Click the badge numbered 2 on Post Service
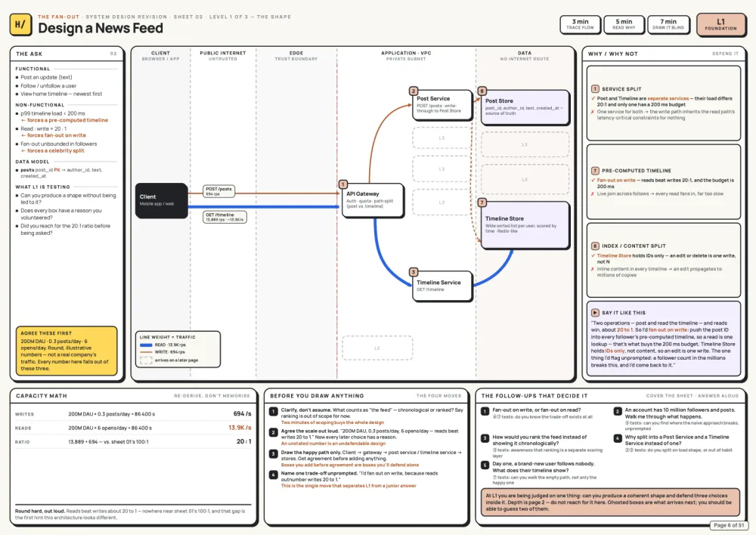This screenshot has height=535, width=756. tap(414, 91)
